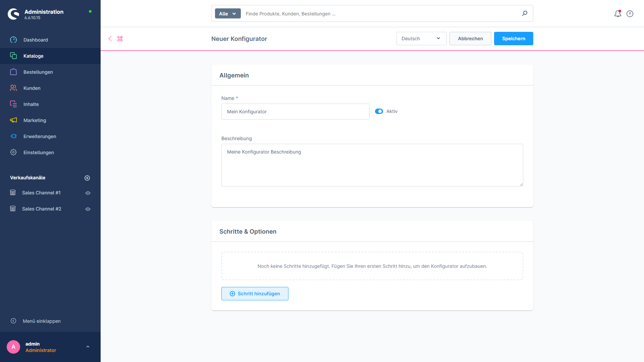Click the global search input field
644x362 pixels.
pyautogui.click(x=381, y=14)
